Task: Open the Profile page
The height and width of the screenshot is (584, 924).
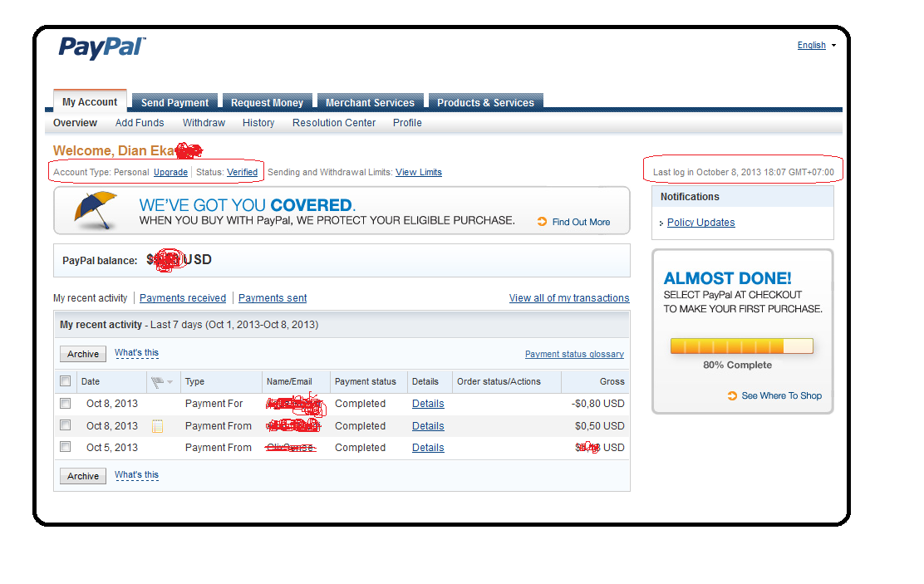Action: coord(407,123)
